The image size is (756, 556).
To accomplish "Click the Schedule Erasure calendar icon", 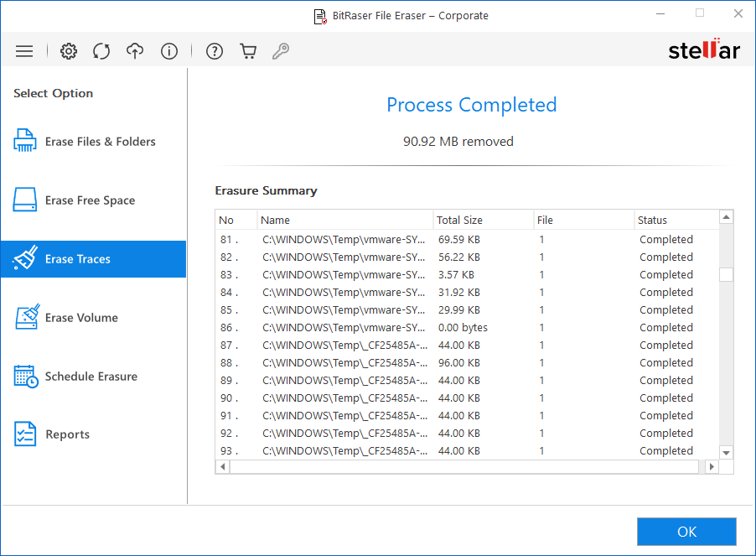I will click(26, 377).
